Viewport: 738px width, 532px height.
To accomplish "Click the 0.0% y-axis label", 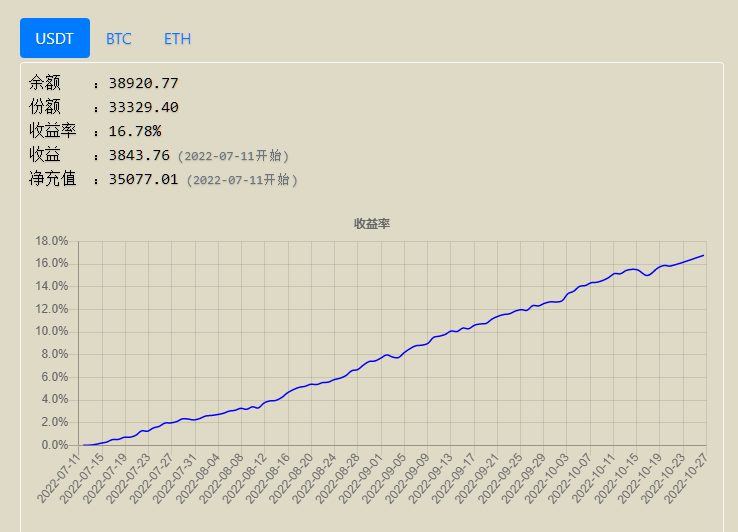I will click(x=55, y=445).
